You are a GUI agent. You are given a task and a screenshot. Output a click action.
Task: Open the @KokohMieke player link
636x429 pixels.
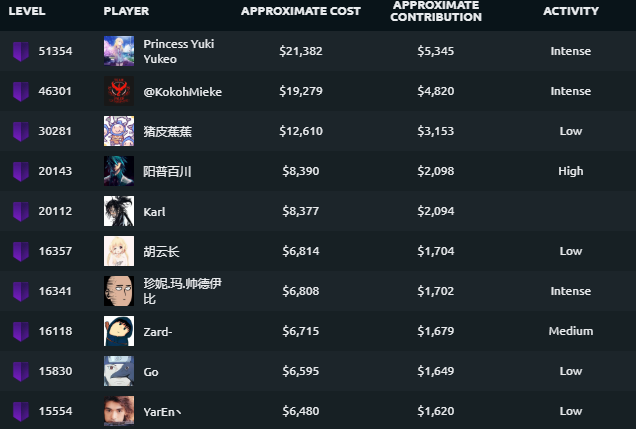[183, 92]
